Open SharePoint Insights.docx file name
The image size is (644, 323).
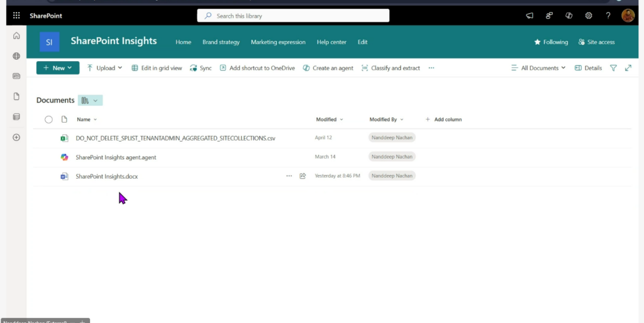107,176
